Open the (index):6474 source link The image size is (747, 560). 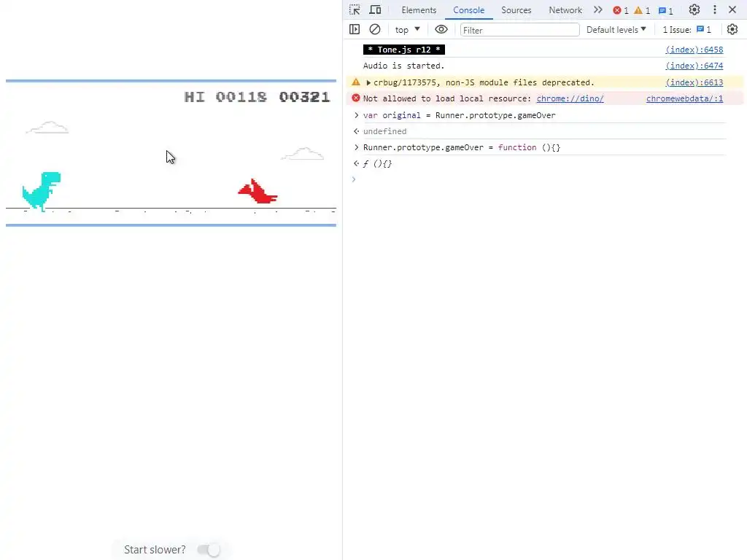point(694,66)
